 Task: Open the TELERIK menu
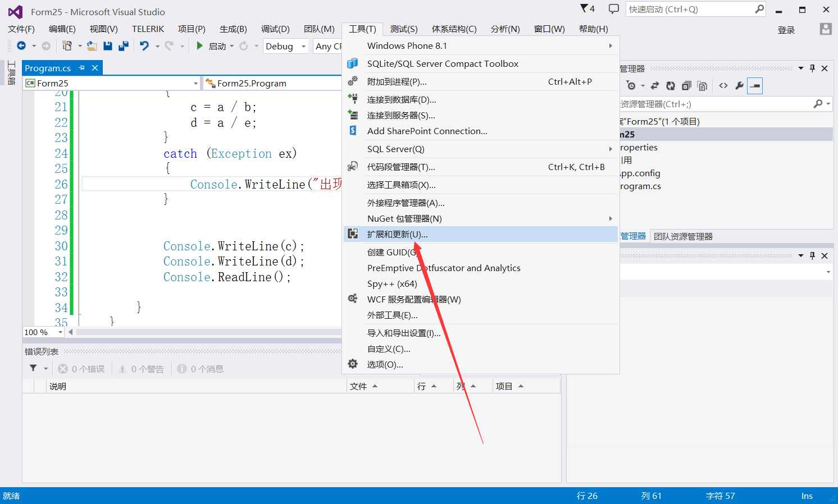[148, 29]
